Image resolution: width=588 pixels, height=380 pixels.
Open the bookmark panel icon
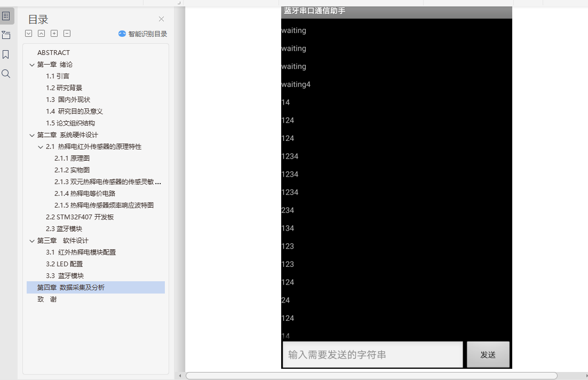(6, 54)
